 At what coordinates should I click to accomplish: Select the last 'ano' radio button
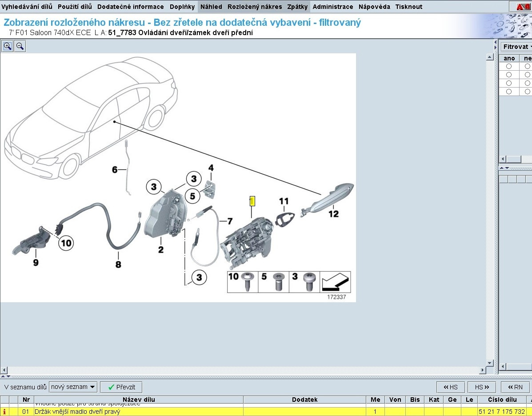click(509, 92)
